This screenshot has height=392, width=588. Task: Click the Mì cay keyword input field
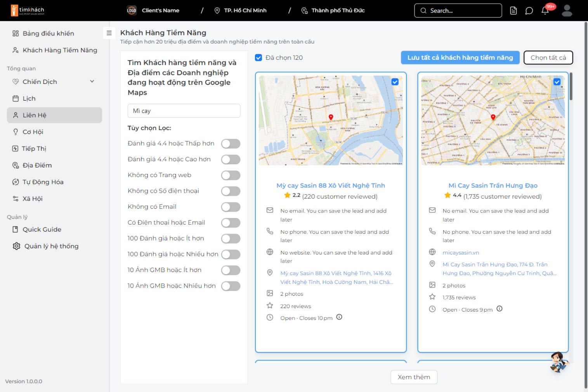184,111
